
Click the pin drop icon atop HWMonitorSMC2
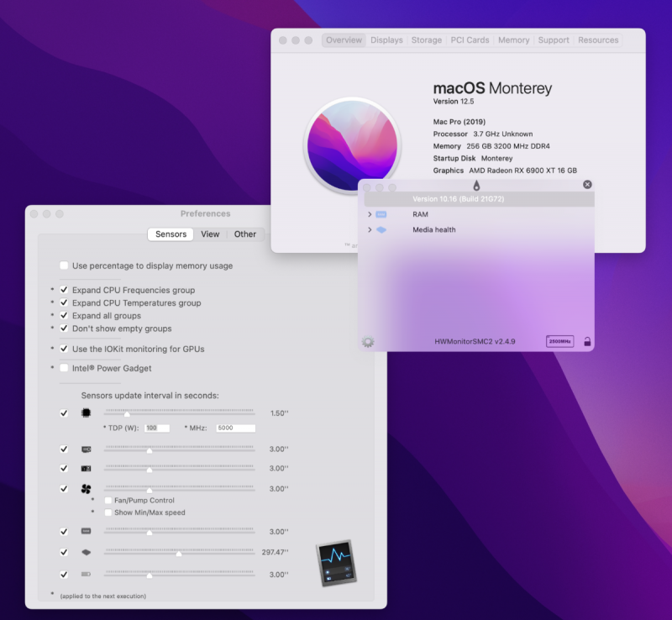(x=476, y=185)
